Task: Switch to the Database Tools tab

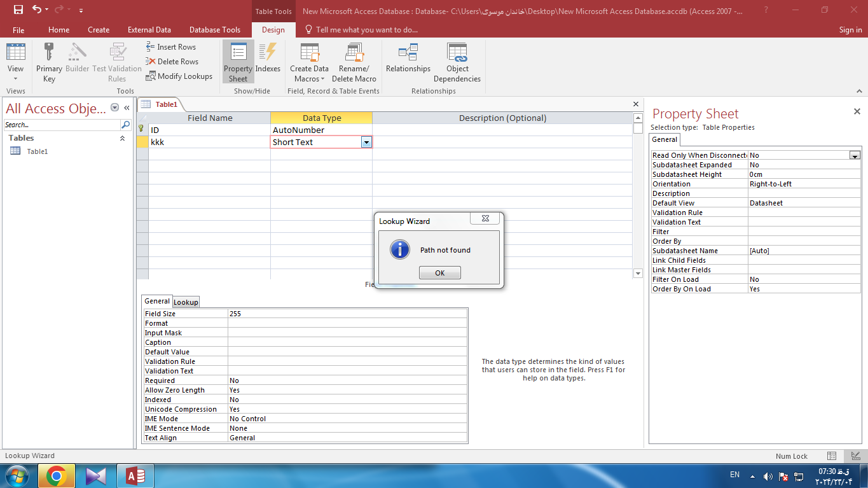Action: click(215, 30)
